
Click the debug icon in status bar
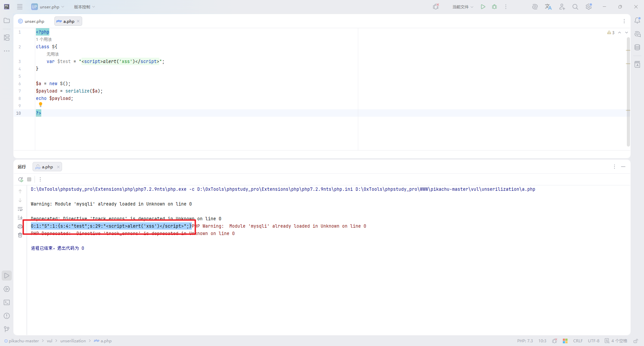click(x=555, y=341)
